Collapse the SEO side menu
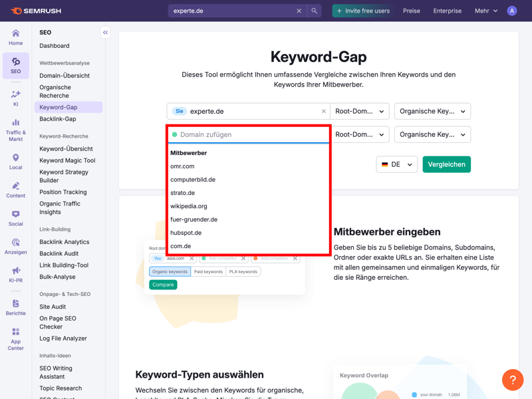 (105, 33)
